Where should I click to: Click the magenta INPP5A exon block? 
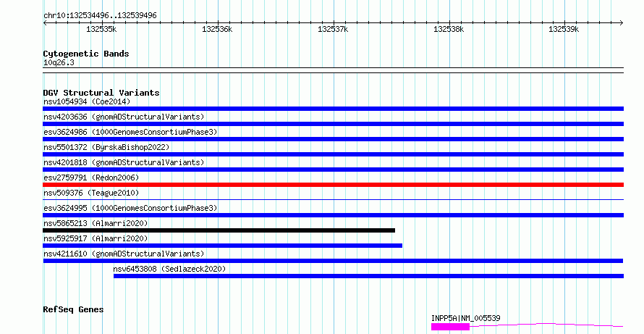click(450, 327)
